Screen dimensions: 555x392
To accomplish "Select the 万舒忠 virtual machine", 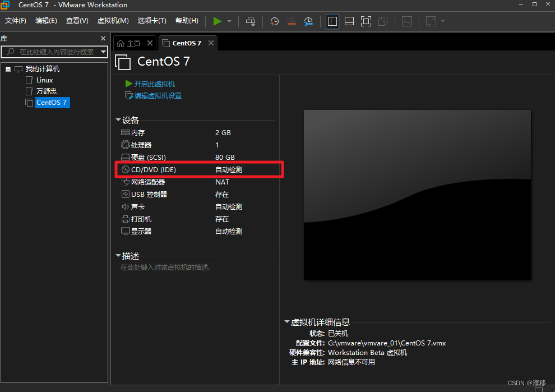I will coord(47,91).
